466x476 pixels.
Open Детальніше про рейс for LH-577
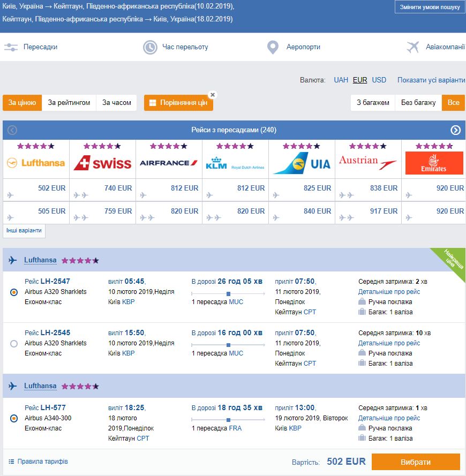pos(389,418)
